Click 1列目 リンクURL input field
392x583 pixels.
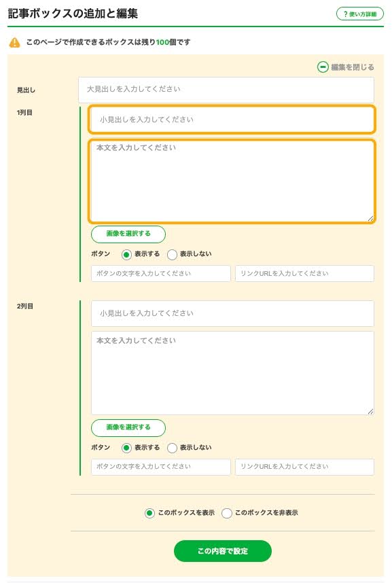point(304,273)
